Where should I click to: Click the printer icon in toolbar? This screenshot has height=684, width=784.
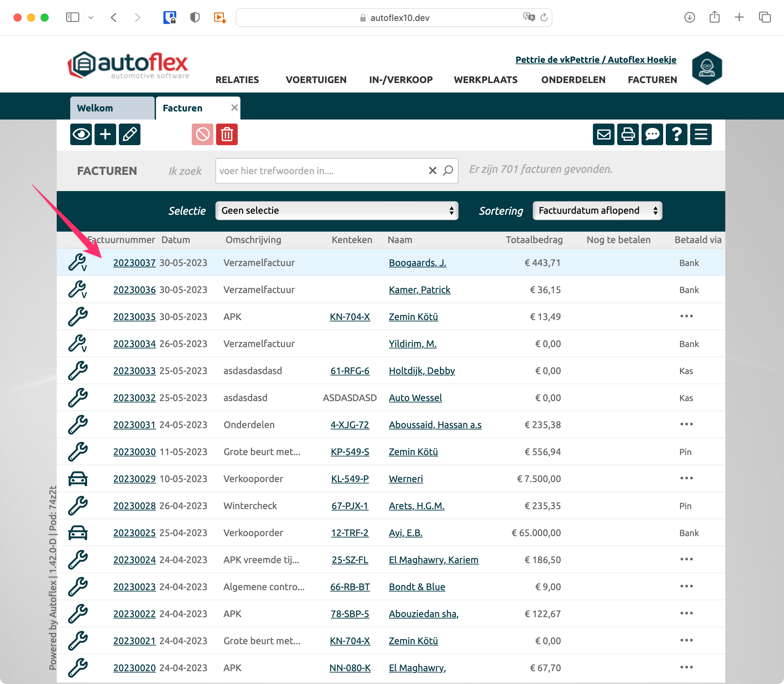[x=628, y=134]
